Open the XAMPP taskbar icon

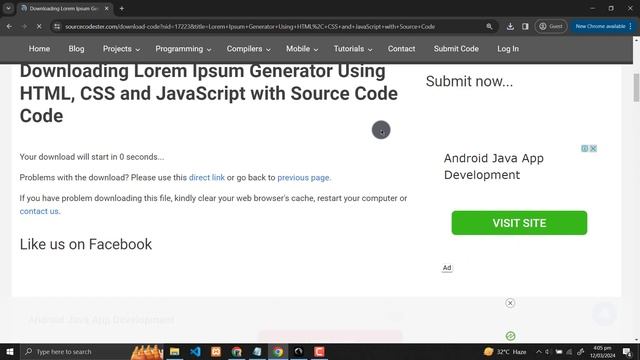click(216, 351)
